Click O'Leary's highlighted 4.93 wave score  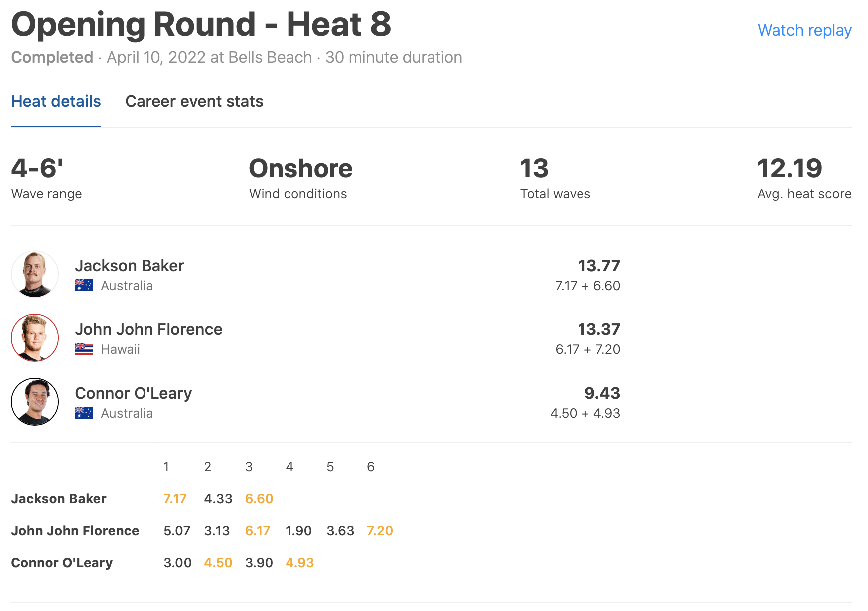coord(299,563)
